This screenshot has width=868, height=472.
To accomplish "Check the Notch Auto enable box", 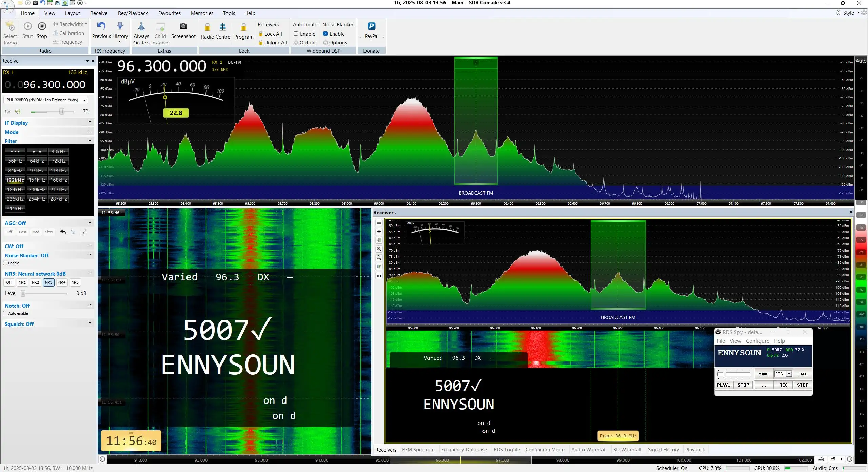I will pyautogui.click(x=5, y=313).
